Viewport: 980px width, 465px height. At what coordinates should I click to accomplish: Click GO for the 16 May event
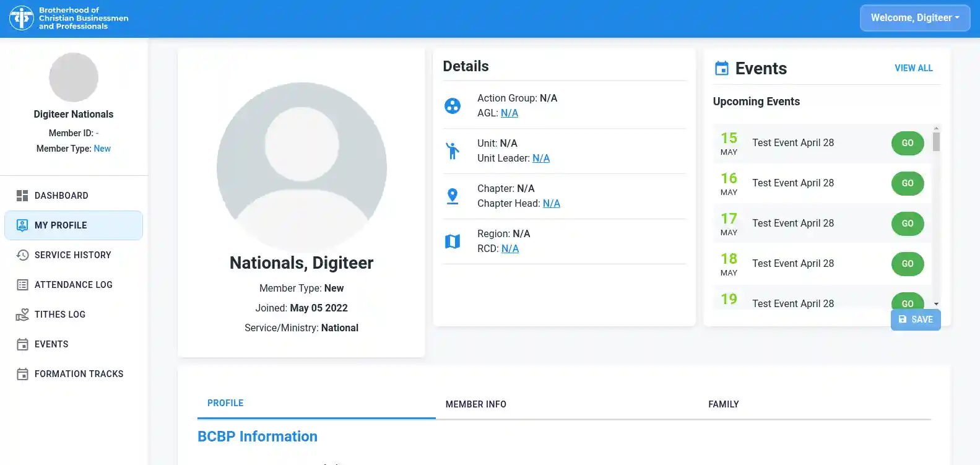coord(908,183)
